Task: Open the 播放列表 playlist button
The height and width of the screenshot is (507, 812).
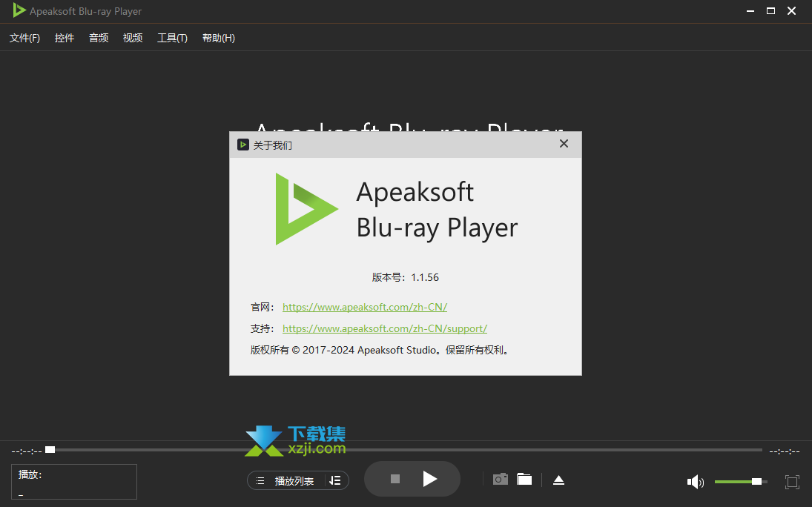Action: coord(286,480)
